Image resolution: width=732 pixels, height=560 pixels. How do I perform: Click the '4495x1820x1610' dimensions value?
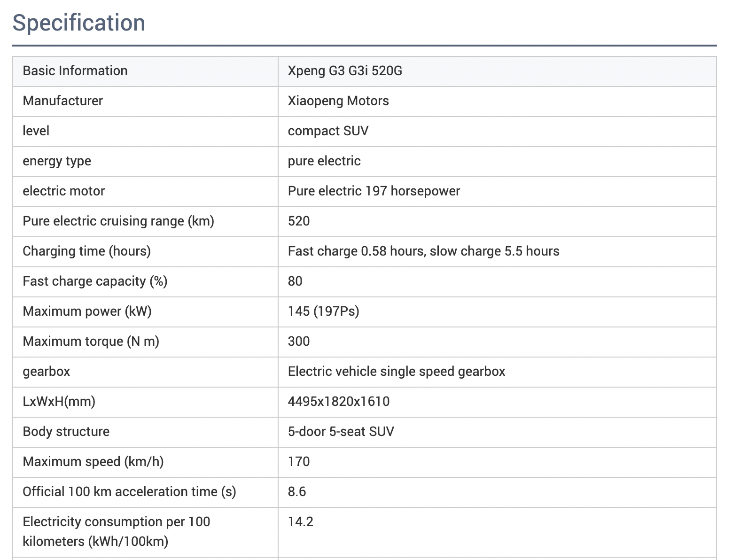click(339, 402)
